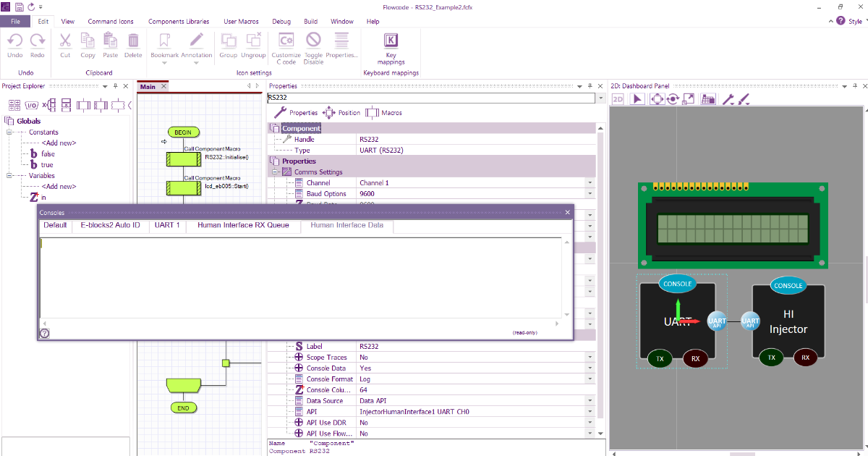Image resolution: width=868 pixels, height=456 pixels.
Task: Open the Baud Options dropdown showing 9600
Action: pos(590,193)
